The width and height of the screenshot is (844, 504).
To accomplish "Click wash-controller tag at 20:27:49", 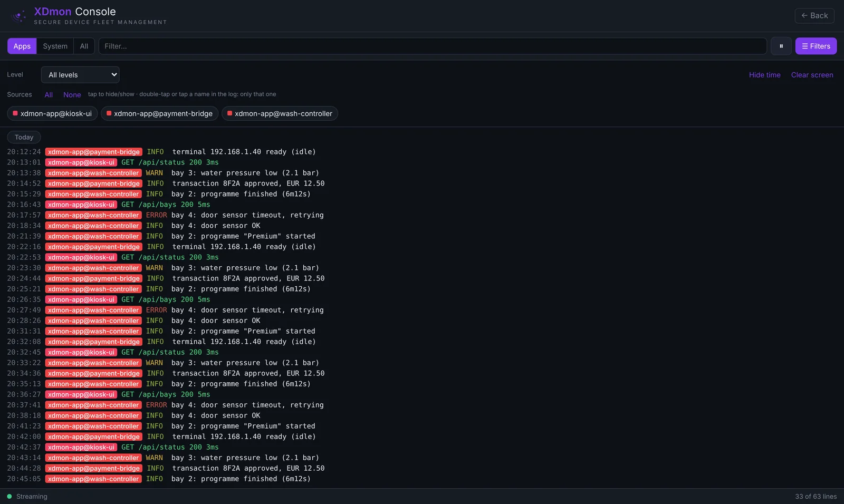I will (93, 310).
